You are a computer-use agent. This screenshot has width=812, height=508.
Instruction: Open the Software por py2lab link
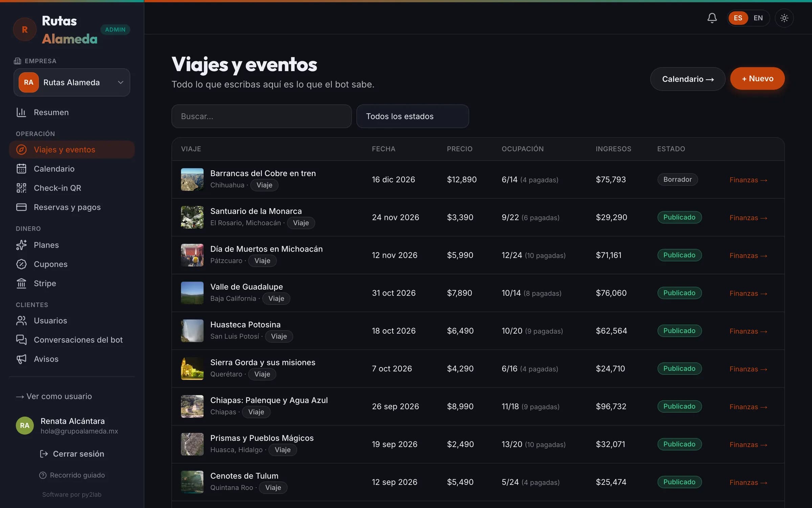tap(72, 494)
